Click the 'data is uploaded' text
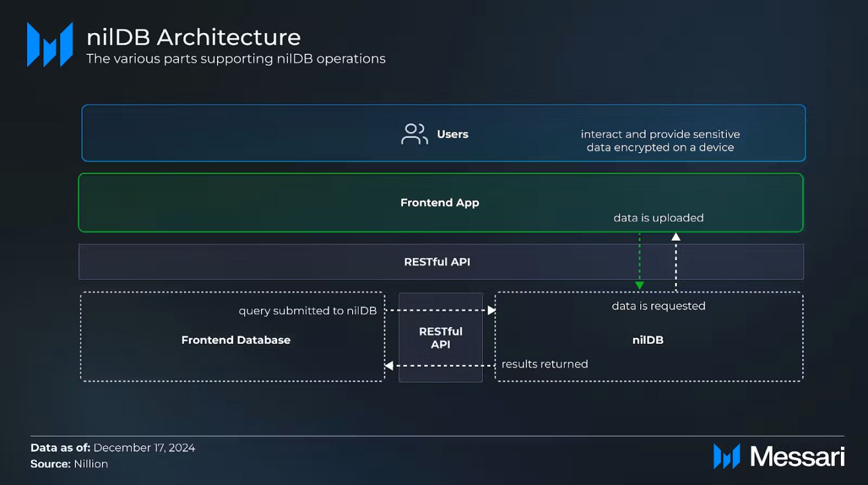Image resolution: width=868 pixels, height=485 pixels. (x=658, y=218)
